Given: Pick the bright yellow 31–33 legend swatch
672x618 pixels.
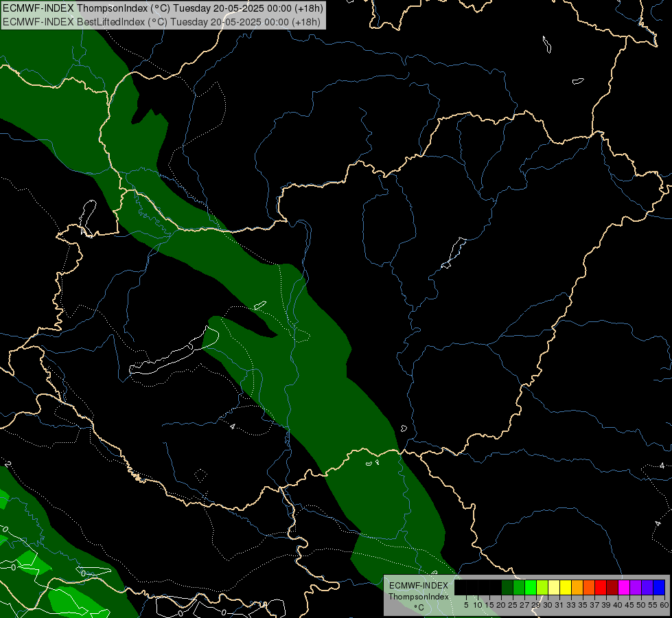Looking at the screenshot, I should coord(566,587).
